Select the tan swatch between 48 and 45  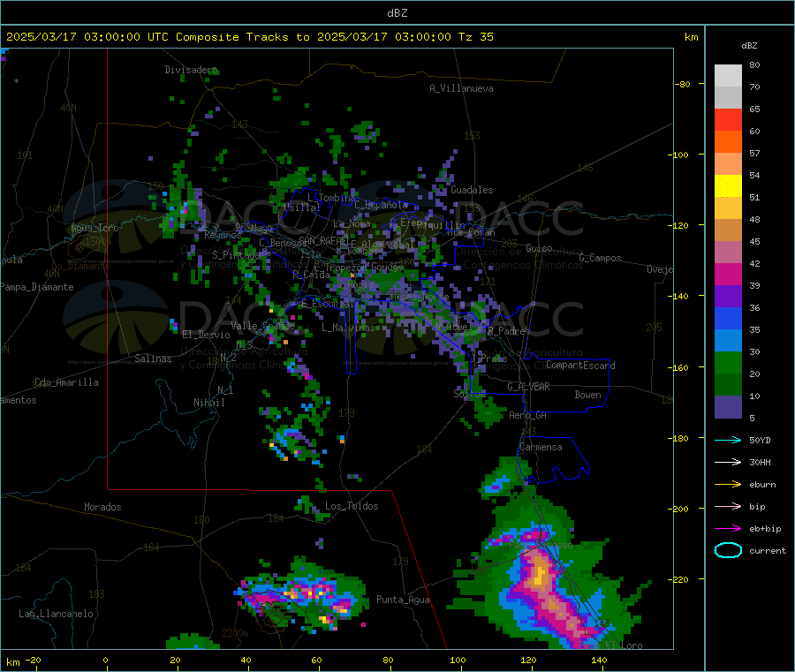click(728, 230)
